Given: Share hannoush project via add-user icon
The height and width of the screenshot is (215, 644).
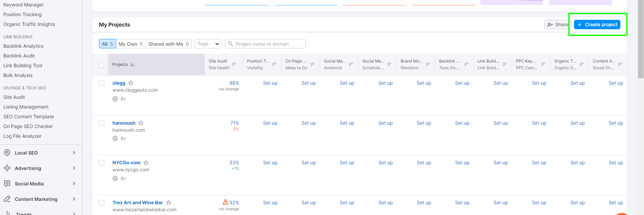Looking at the screenshot, I should coord(123,138).
